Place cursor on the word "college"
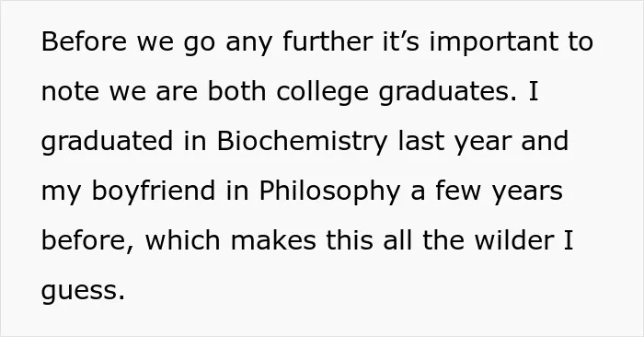Image resolution: width=644 pixels, height=337 pixels. 322,91
